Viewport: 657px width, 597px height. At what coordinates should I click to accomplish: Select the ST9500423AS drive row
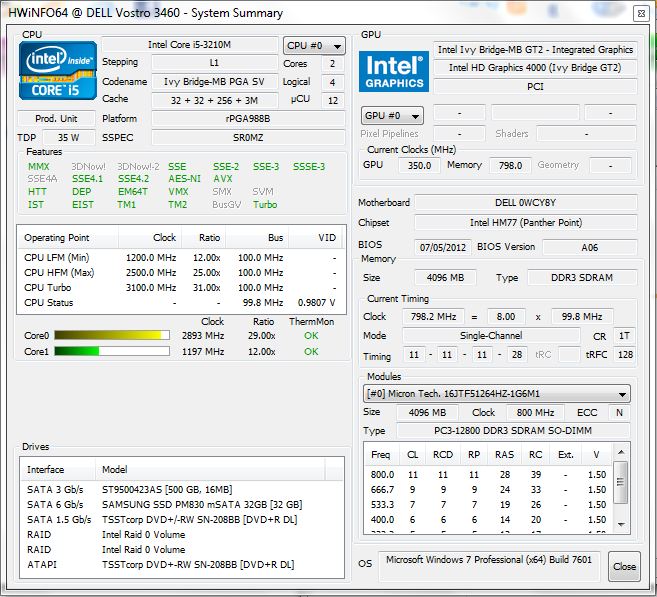click(x=182, y=489)
